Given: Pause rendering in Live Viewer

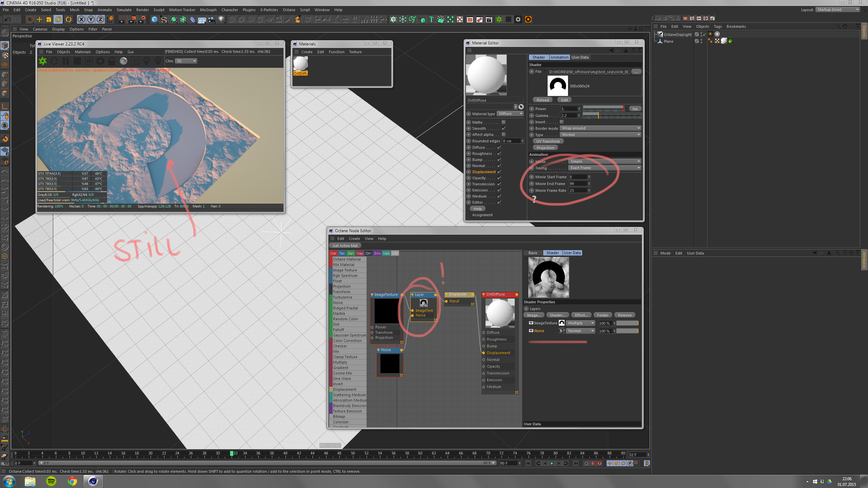Looking at the screenshot, I should pyautogui.click(x=66, y=61).
